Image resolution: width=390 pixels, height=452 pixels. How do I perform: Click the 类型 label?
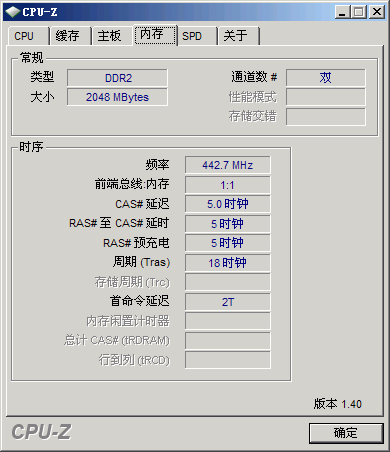(x=42, y=77)
